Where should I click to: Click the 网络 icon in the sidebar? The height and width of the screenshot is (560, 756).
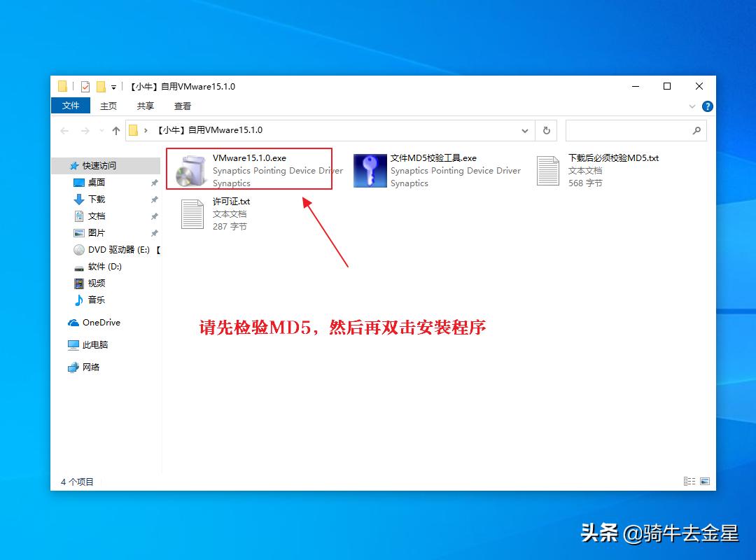[72, 367]
